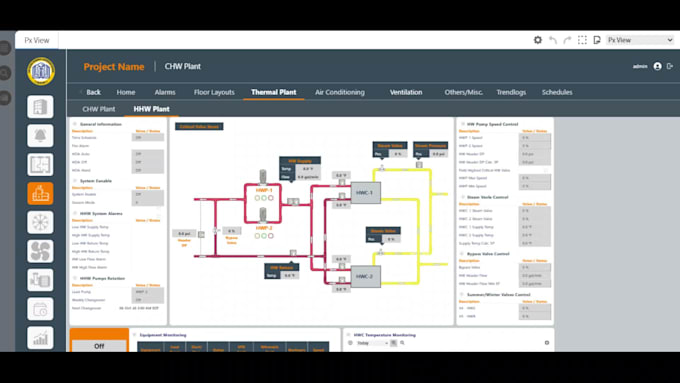
Task: Collapse the System Enable section
Action: coord(75,181)
